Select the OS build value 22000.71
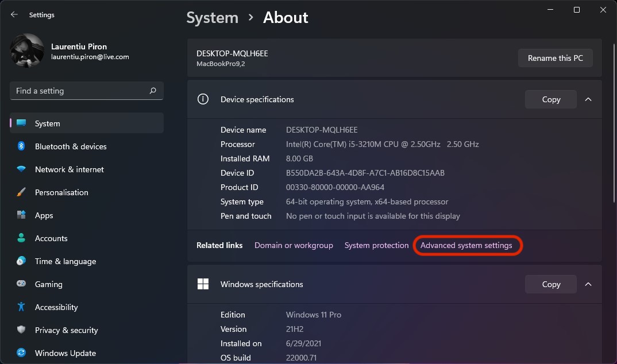Image resolution: width=617 pixels, height=364 pixels. click(301, 358)
